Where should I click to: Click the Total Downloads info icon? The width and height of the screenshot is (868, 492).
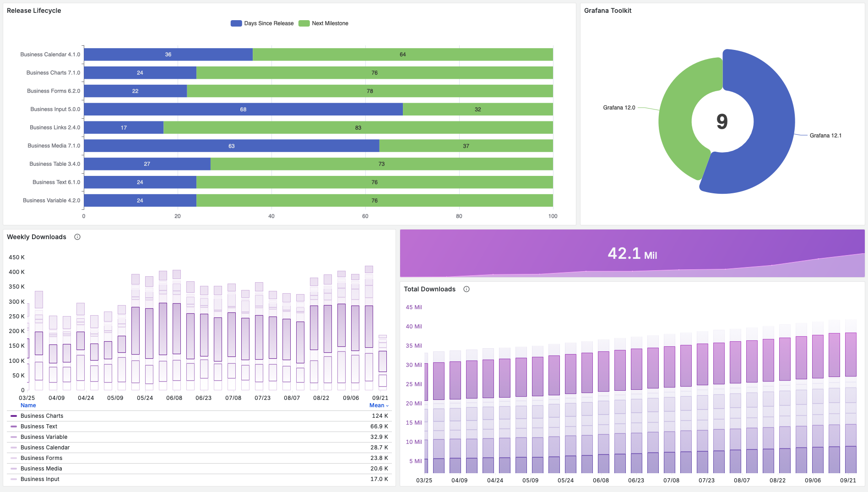click(467, 289)
